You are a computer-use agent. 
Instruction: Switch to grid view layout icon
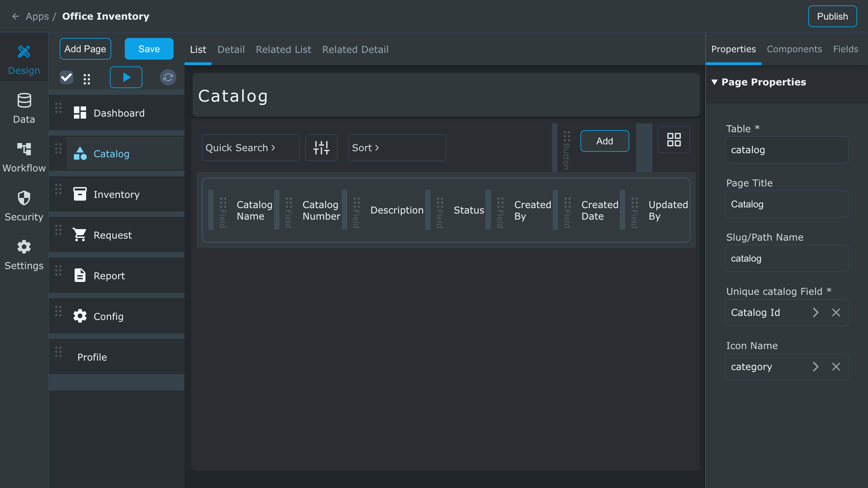pos(674,140)
